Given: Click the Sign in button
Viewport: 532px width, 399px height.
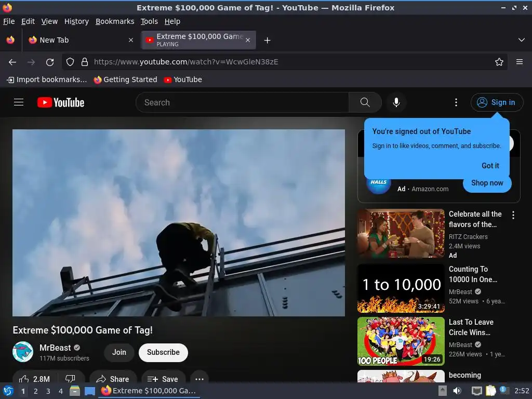Looking at the screenshot, I should click(497, 102).
